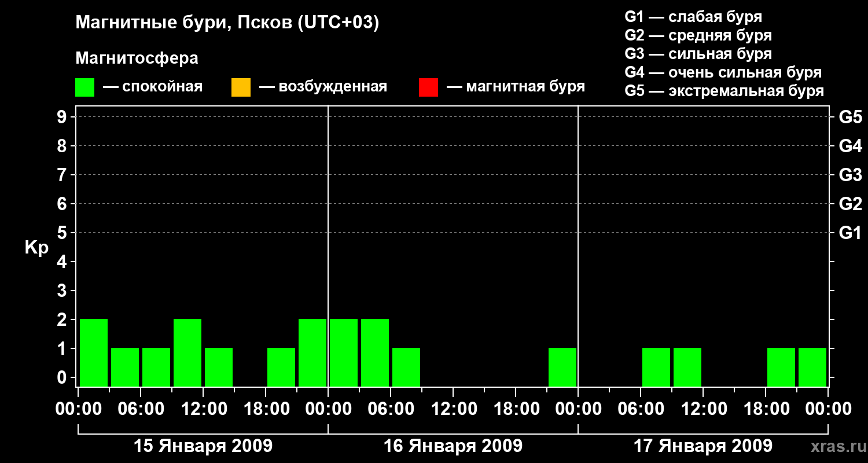Viewport: 868px width, 463px height.
Task: Select the chart title 'Магнитные бури, Псков (UTC+03)'
Action: tap(227, 23)
